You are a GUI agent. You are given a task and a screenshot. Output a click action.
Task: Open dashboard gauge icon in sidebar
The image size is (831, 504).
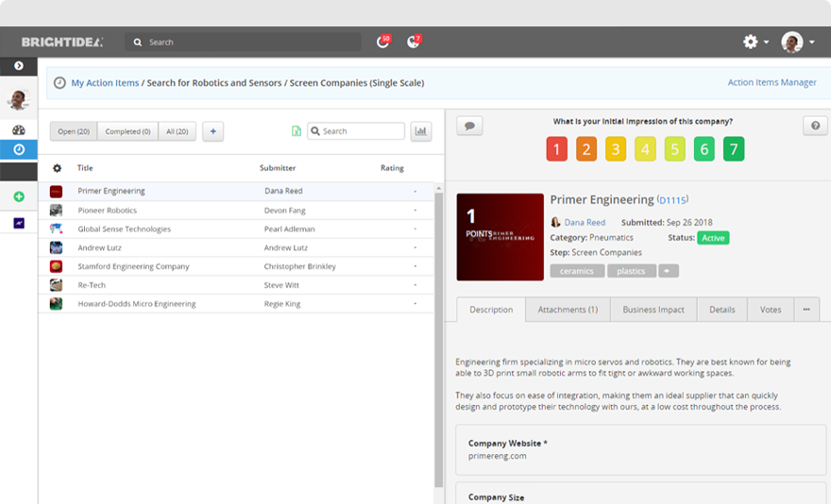coord(19,130)
